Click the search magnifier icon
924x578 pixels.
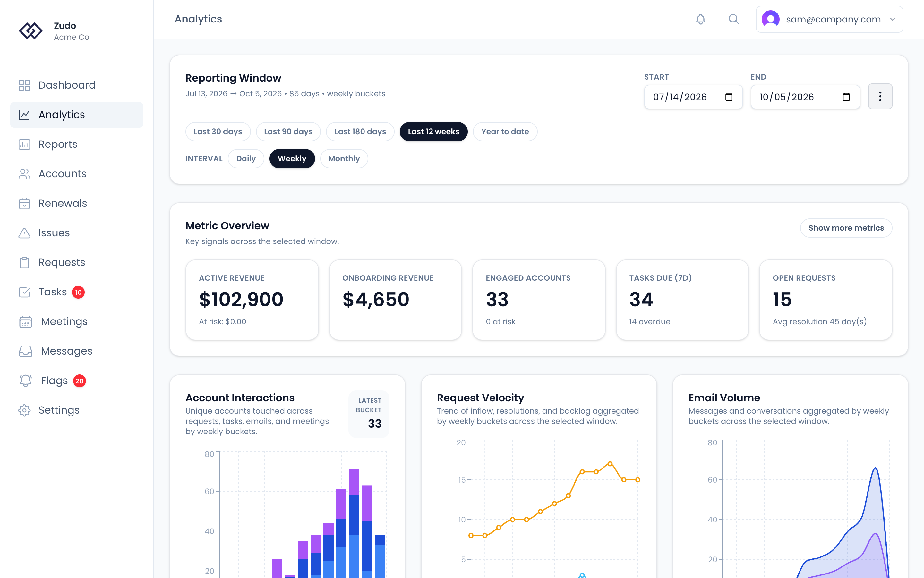pos(733,19)
